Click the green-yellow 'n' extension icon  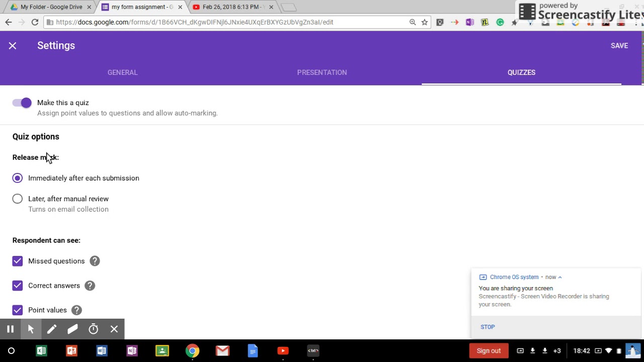point(485,22)
